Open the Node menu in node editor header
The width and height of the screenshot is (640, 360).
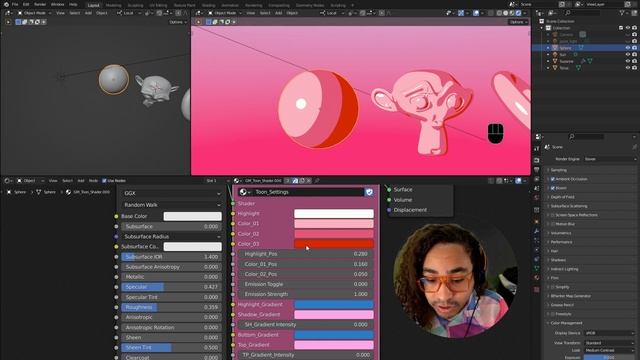93,180
